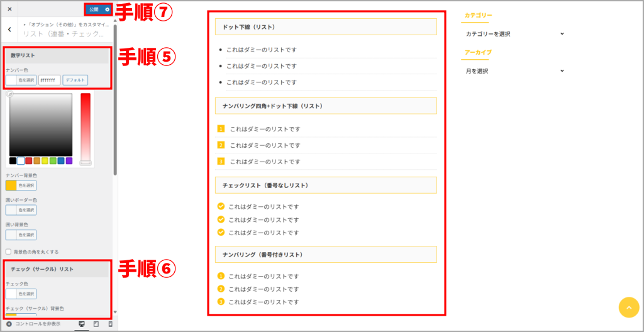The width and height of the screenshot is (644, 332).
Task: Open チェック色 color select button
Action: coord(21,294)
